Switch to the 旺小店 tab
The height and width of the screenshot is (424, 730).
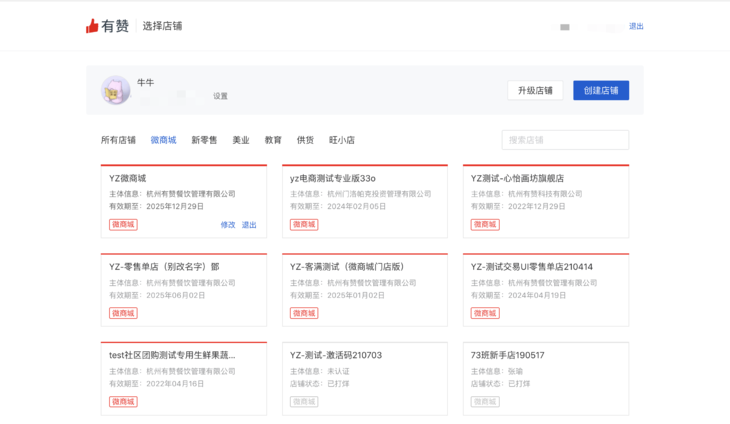(x=342, y=140)
